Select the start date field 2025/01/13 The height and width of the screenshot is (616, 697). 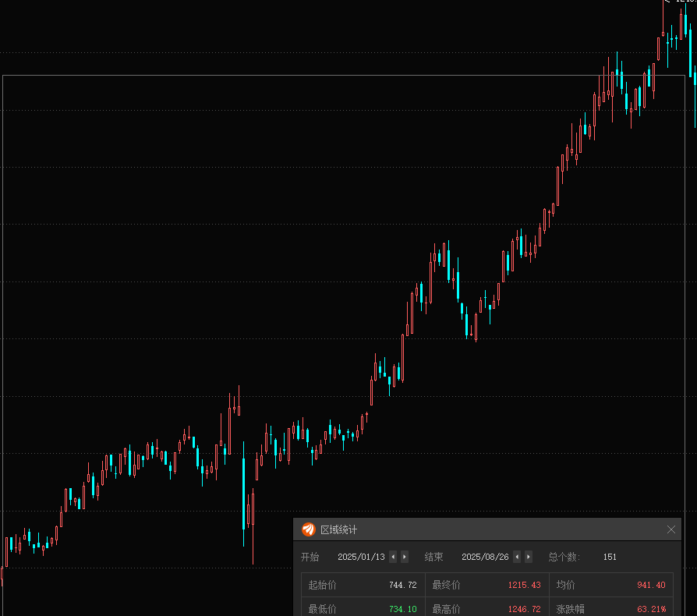361,557
